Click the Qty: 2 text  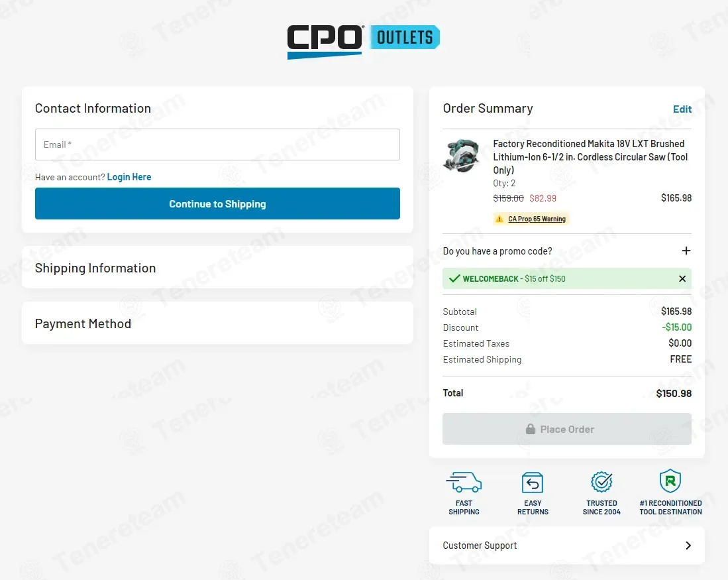coord(504,183)
